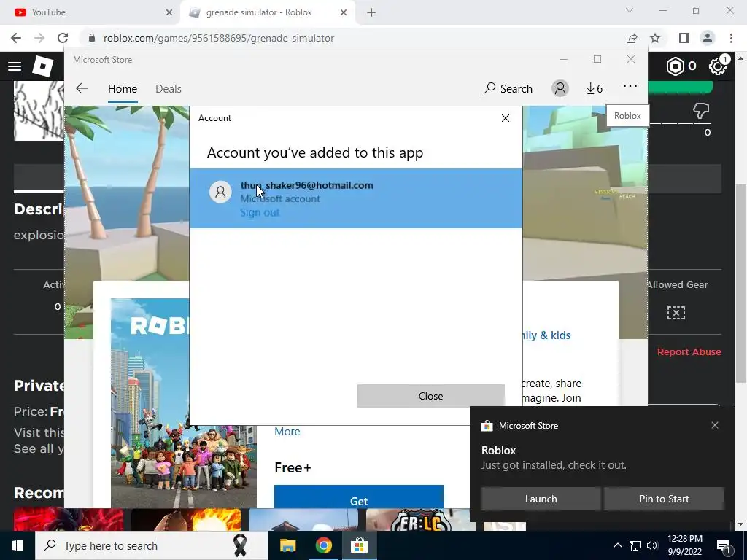View site info via the lock icon
Screen dimensions: 747x560
[92, 38]
